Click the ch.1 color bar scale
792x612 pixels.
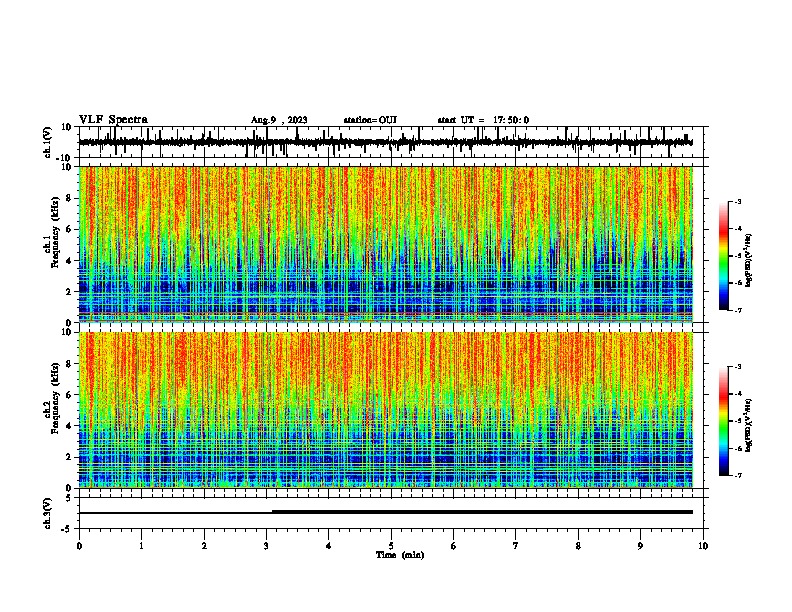[724, 256]
